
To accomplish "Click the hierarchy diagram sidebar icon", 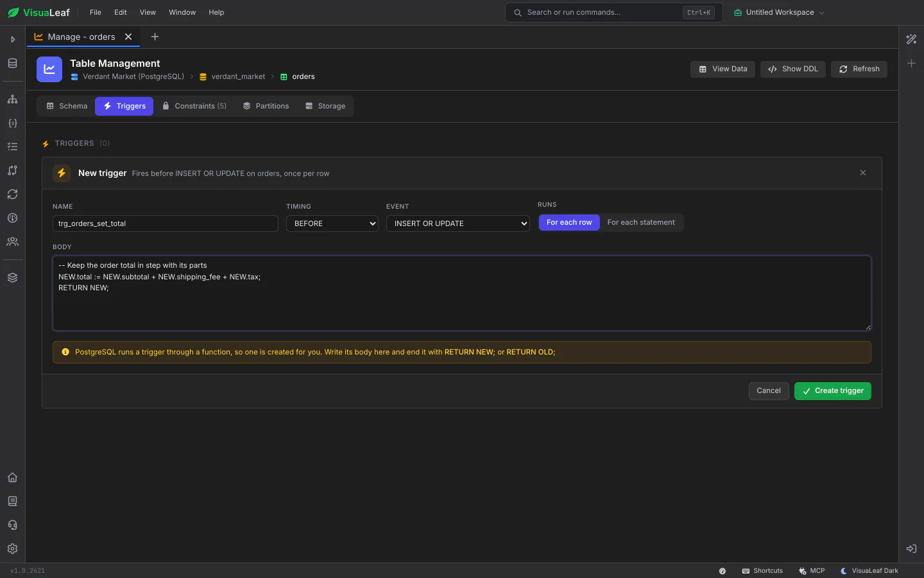I will [x=12, y=100].
